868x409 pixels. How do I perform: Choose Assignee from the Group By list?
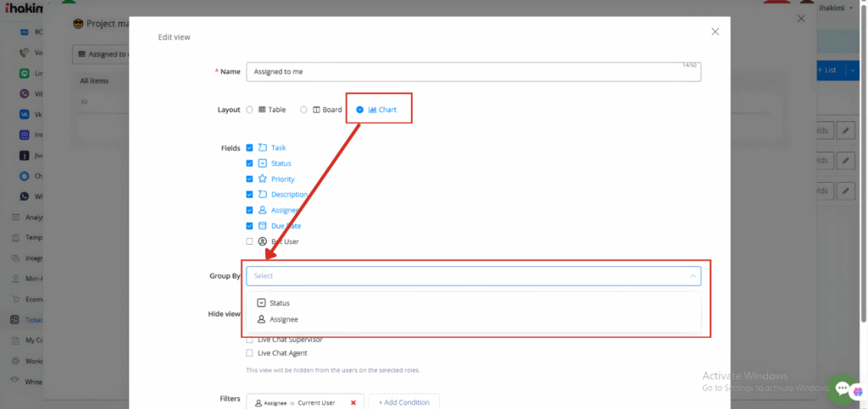tap(283, 319)
